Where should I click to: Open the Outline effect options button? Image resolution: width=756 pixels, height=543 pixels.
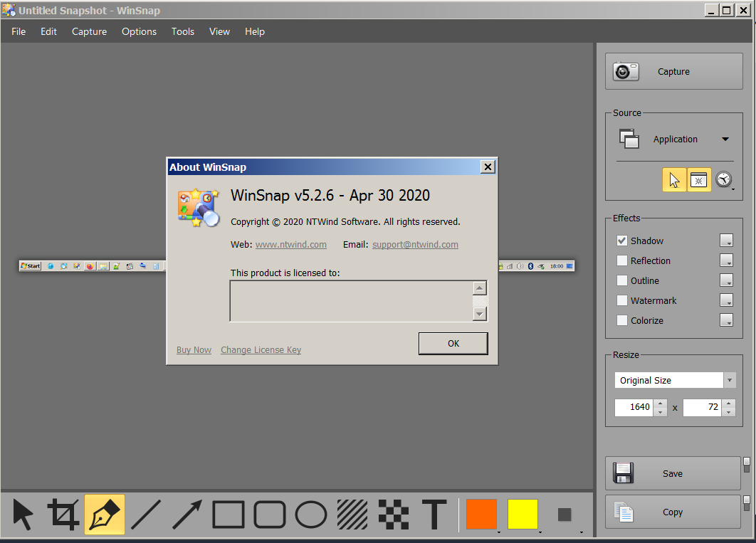[726, 280]
